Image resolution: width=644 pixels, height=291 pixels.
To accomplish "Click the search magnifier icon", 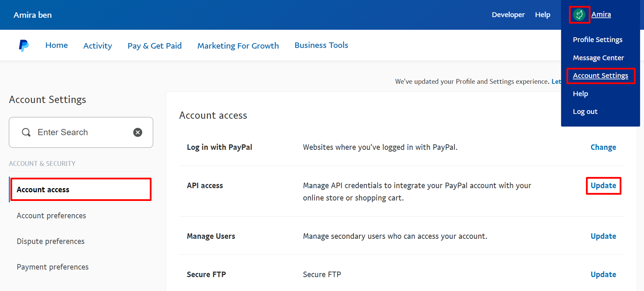I will tap(26, 132).
